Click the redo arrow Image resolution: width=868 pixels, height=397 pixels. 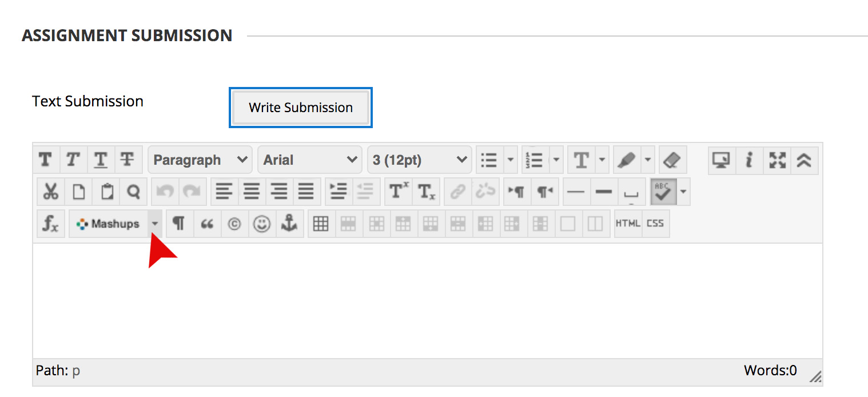point(193,192)
